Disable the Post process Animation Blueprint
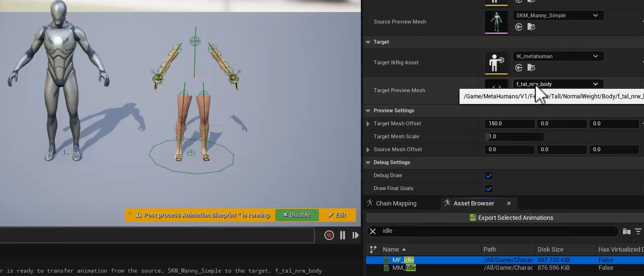 coord(297,215)
